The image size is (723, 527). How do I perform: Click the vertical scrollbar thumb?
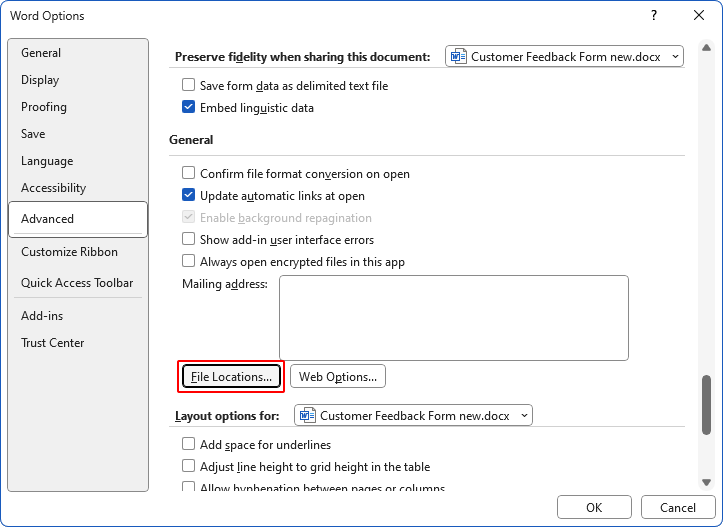(707, 405)
